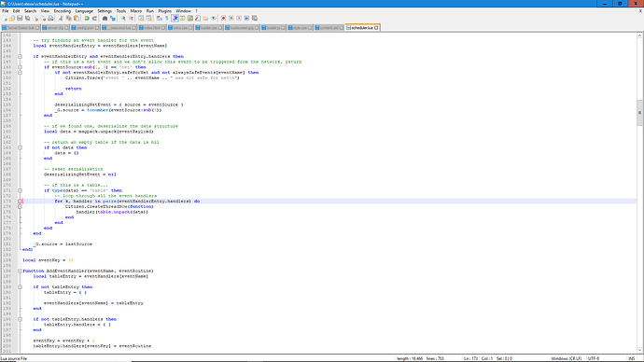The width and height of the screenshot is (644, 362).
Task: Save the current recorded macro icon
Action: coord(254,18)
